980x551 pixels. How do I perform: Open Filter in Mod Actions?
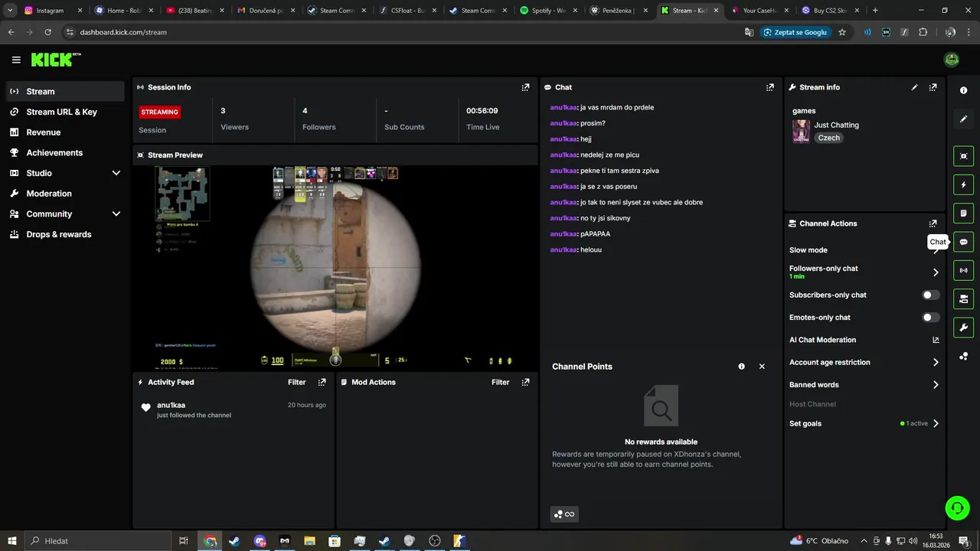coord(500,382)
